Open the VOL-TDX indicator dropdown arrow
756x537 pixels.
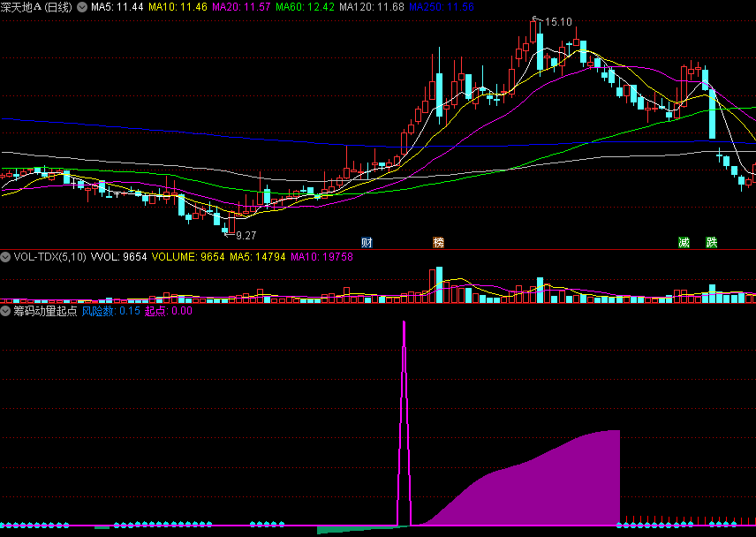point(6,257)
